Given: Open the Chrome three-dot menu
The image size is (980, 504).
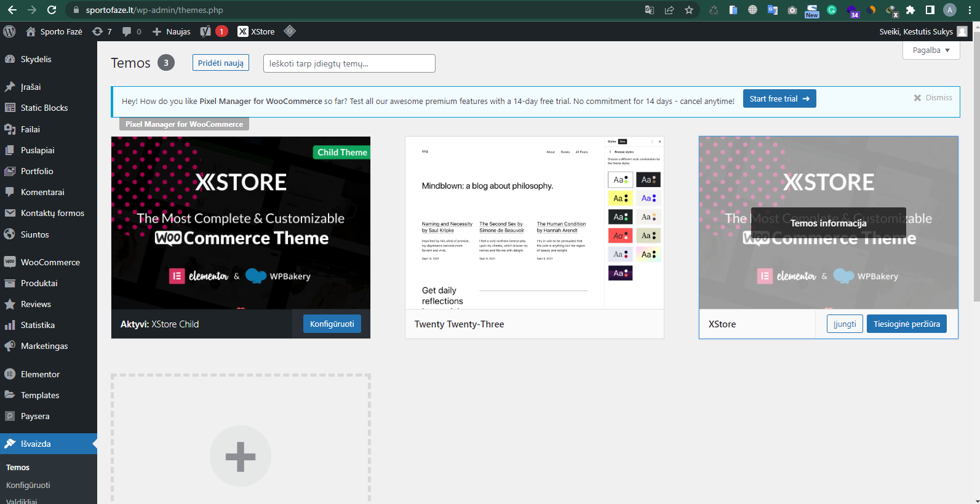Looking at the screenshot, I should (x=970, y=10).
